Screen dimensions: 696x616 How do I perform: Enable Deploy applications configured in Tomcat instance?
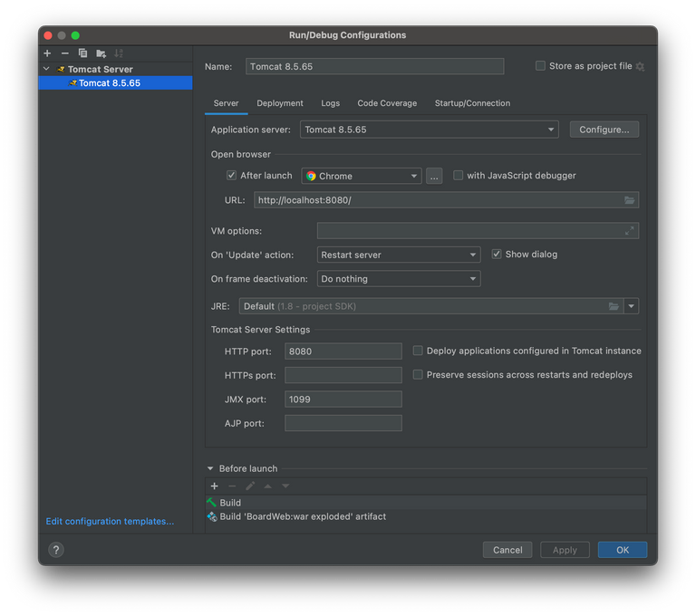tap(417, 351)
